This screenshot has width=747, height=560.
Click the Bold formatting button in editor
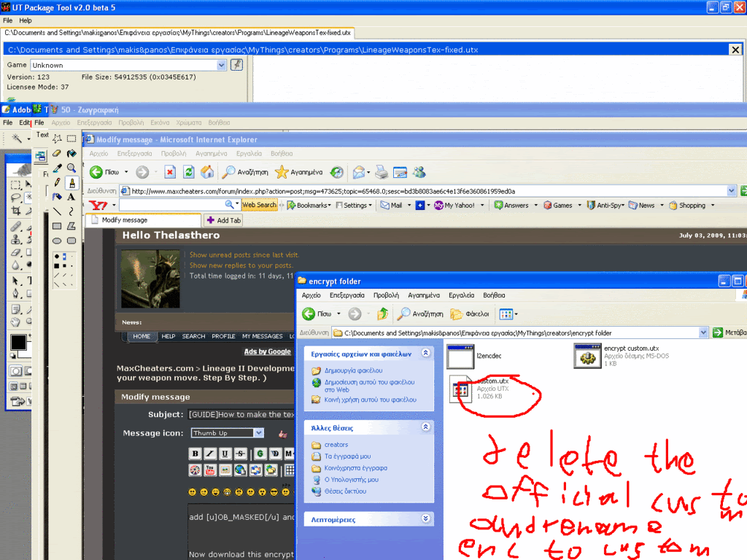195,454
